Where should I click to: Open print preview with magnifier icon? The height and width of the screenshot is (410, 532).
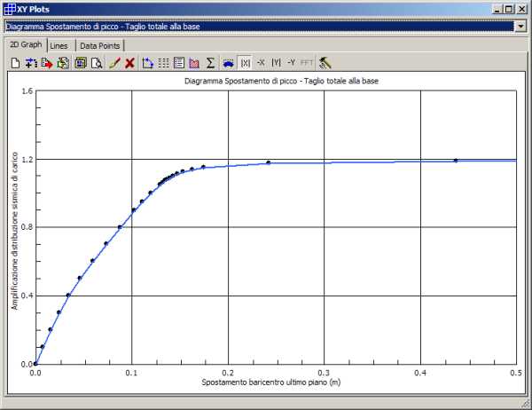click(96, 63)
